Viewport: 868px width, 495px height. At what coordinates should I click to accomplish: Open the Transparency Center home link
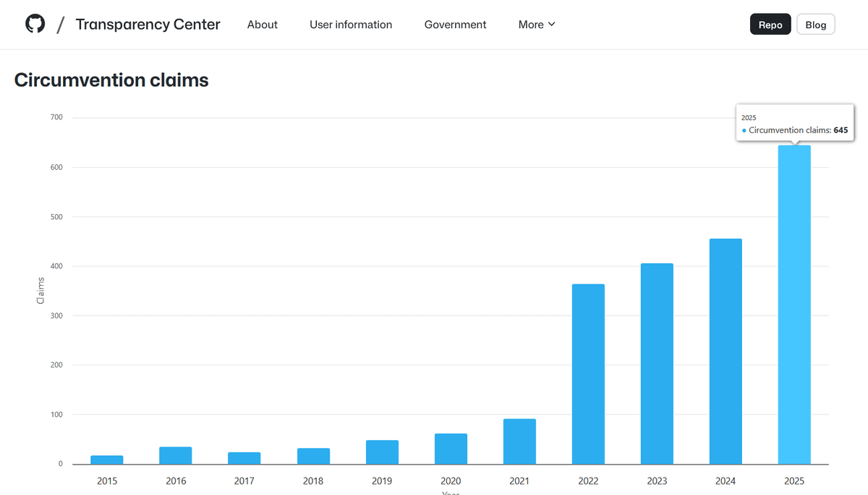148,25
